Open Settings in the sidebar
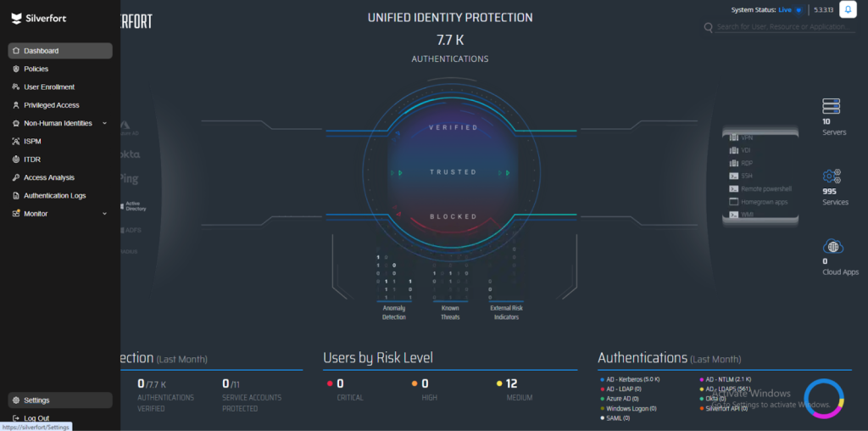The height and width of the screenshot is (431, 868). (60, 400)
